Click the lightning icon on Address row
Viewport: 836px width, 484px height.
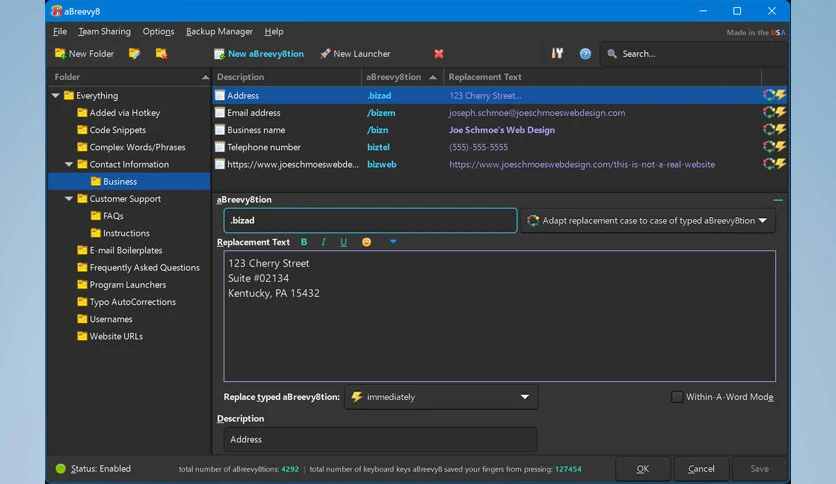[781, 95]
